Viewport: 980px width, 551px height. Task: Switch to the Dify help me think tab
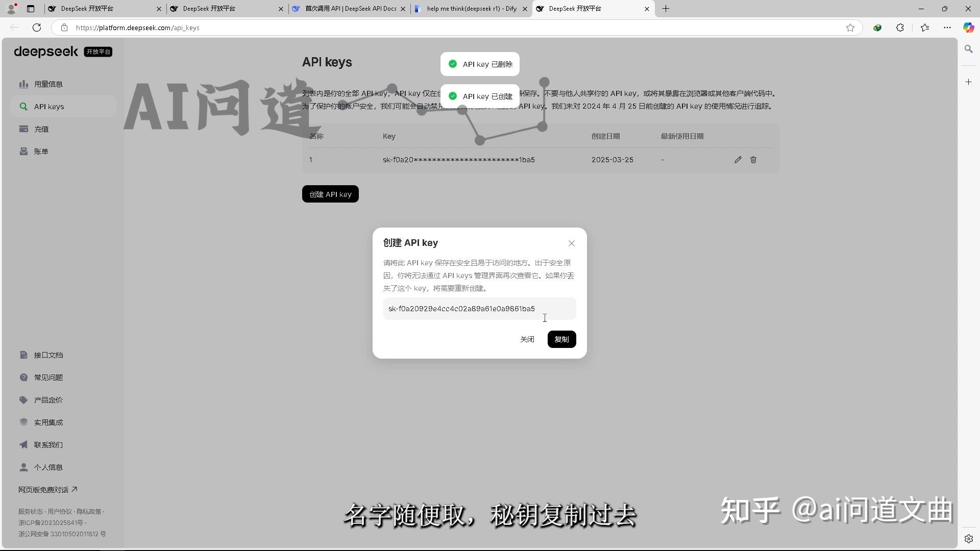tap(470, 9)
